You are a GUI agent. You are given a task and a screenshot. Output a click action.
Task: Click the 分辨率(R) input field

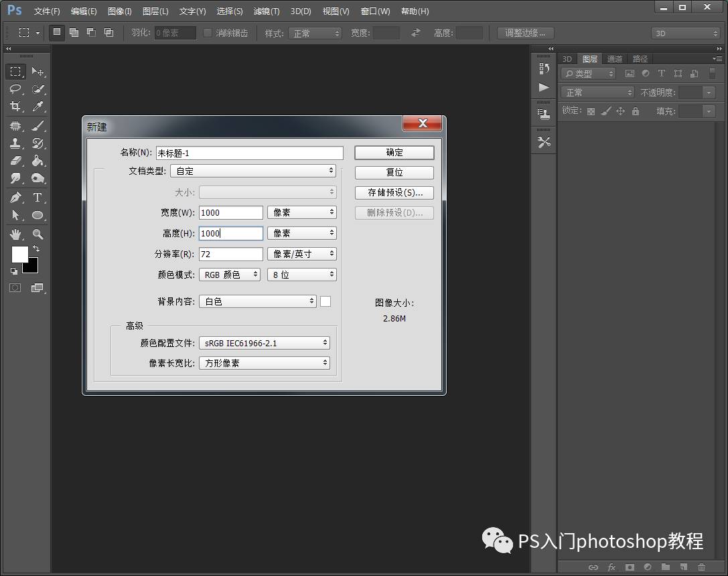click(231, 254)
